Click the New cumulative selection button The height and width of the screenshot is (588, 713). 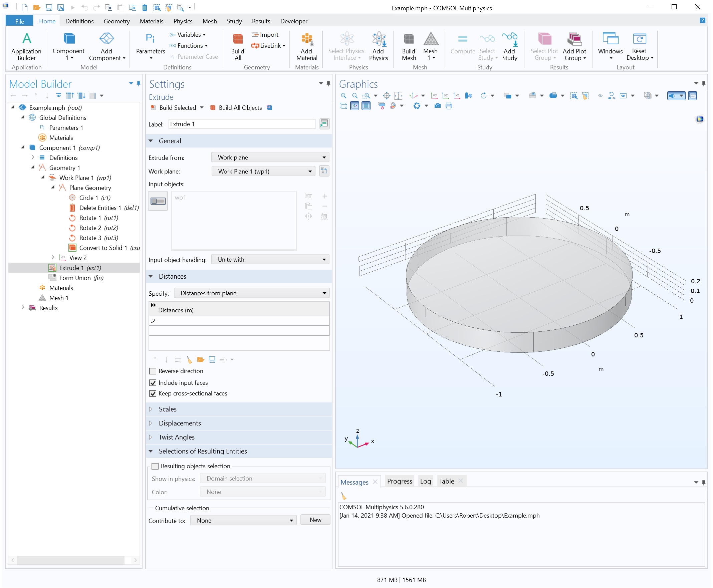click(x=315, y=520)
